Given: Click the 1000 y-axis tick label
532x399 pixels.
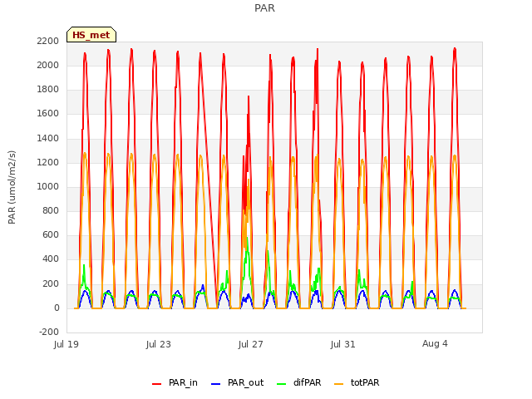Looking at the screenshot, I should pyautogui.click(x=48, y=186).
